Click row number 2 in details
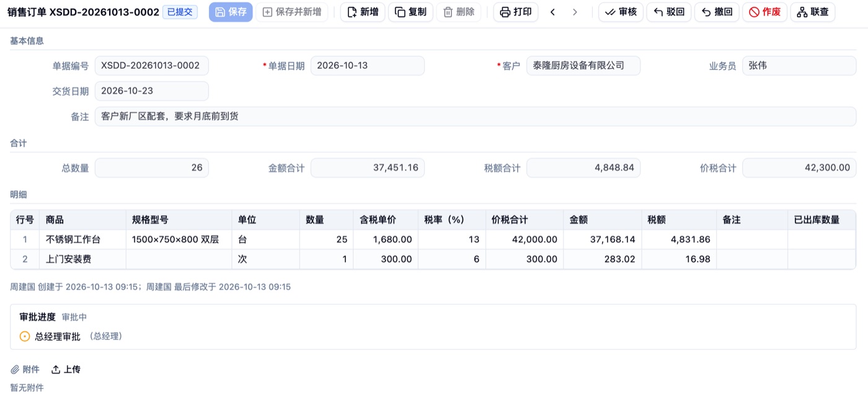Image resolution: width=868 pixels, height=395 pixels. 25,259
